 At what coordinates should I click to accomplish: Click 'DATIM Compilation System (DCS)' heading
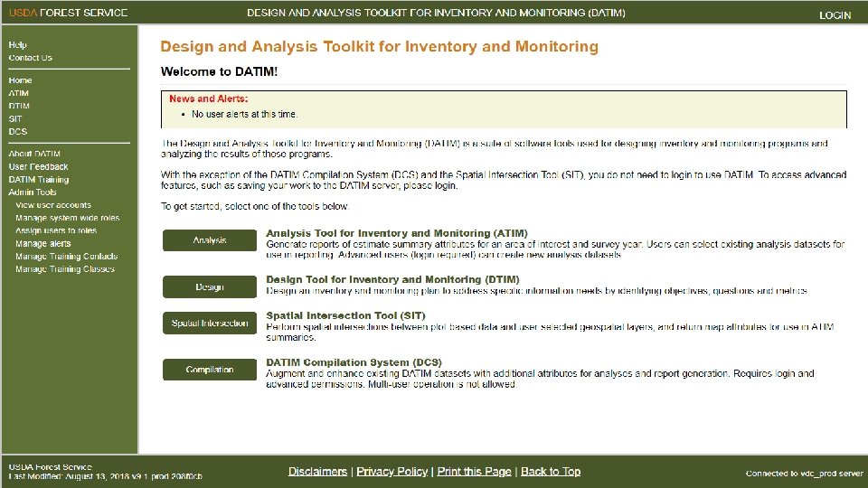pos(354,362)
